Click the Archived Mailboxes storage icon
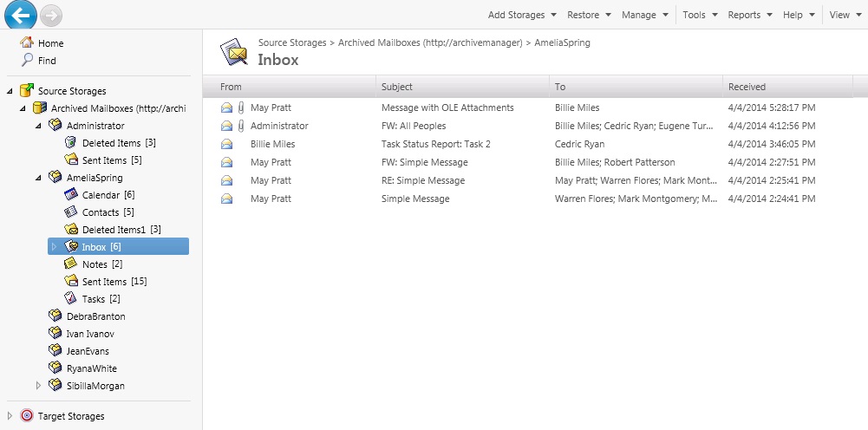The height and width of the screenshot is (430, 868). tap(40, 107)
